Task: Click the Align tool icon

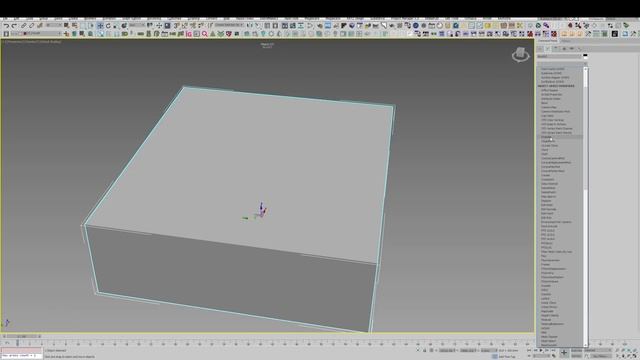Action: click(x=258, y=26)
